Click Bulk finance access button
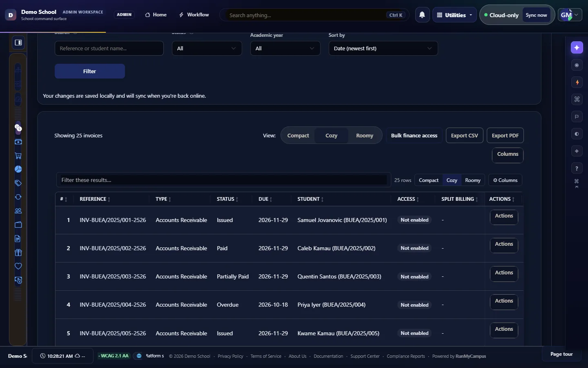588x368 pixels. pos(414,136)
